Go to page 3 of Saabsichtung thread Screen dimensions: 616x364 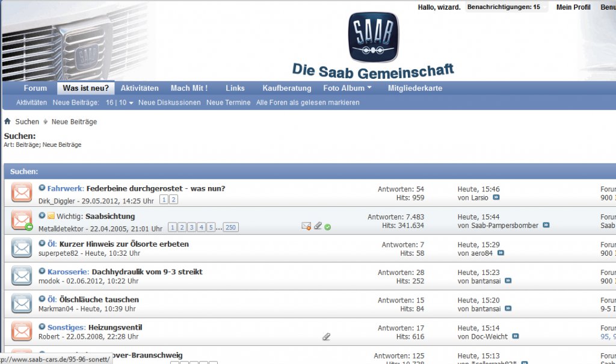coord(191,227)
